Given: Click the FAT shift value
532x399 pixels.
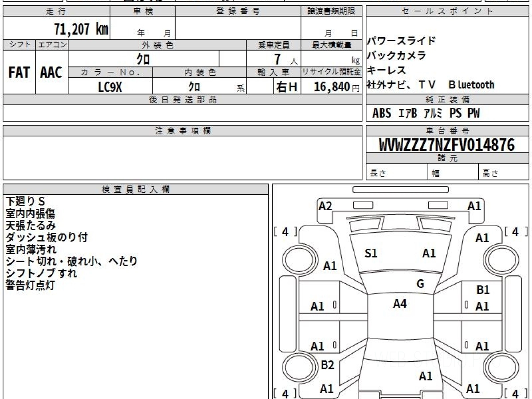Looking at the screenshot, I should 19,73.
